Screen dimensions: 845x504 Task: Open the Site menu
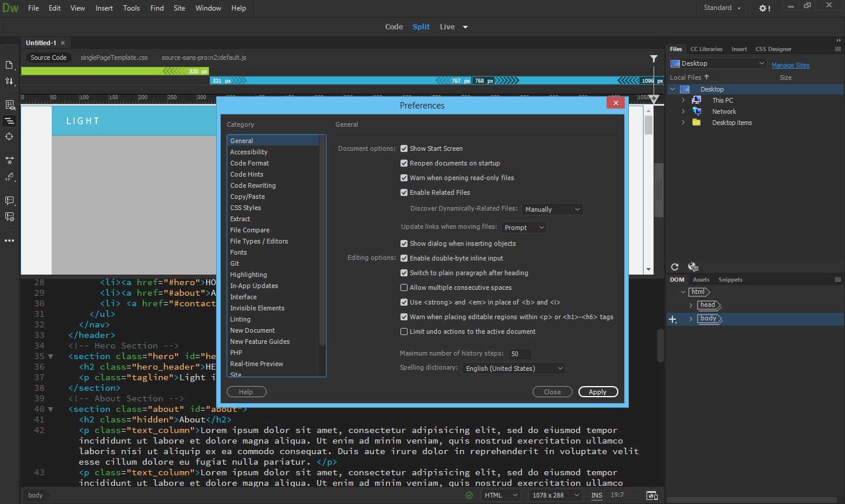pyautogui.click(x=179, y=8)
